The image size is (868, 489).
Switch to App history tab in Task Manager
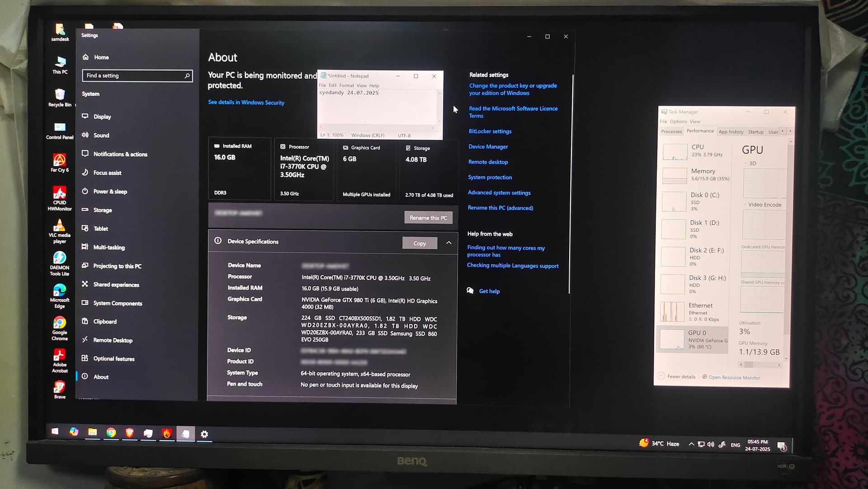pos(731,132)
